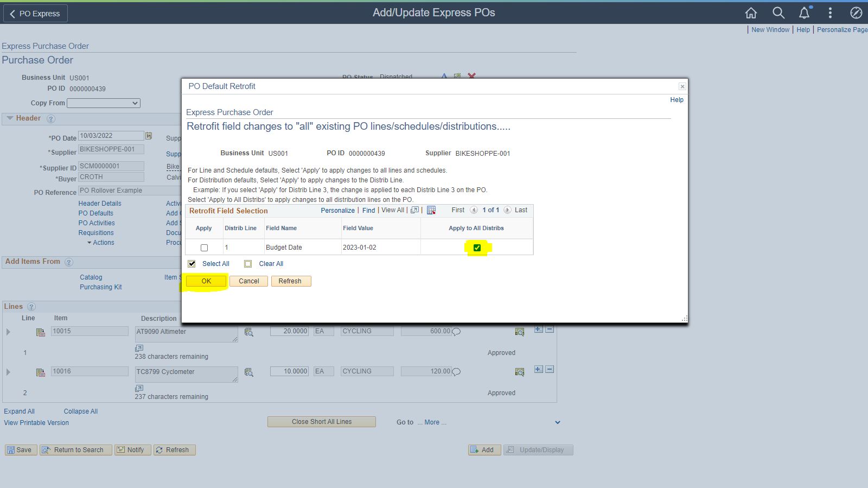Open line details icon for item 10015
The image size is (868, 488).
(40, 332)
